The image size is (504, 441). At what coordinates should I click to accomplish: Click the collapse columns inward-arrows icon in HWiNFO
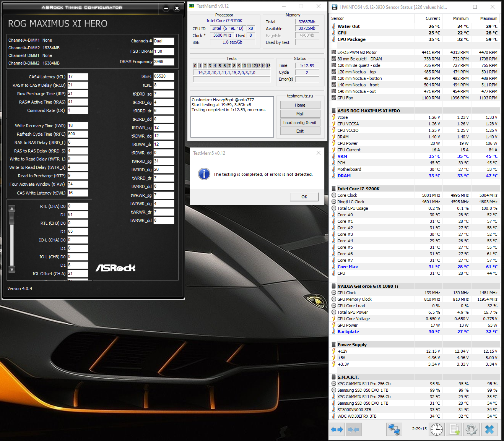tap(353, 430)
